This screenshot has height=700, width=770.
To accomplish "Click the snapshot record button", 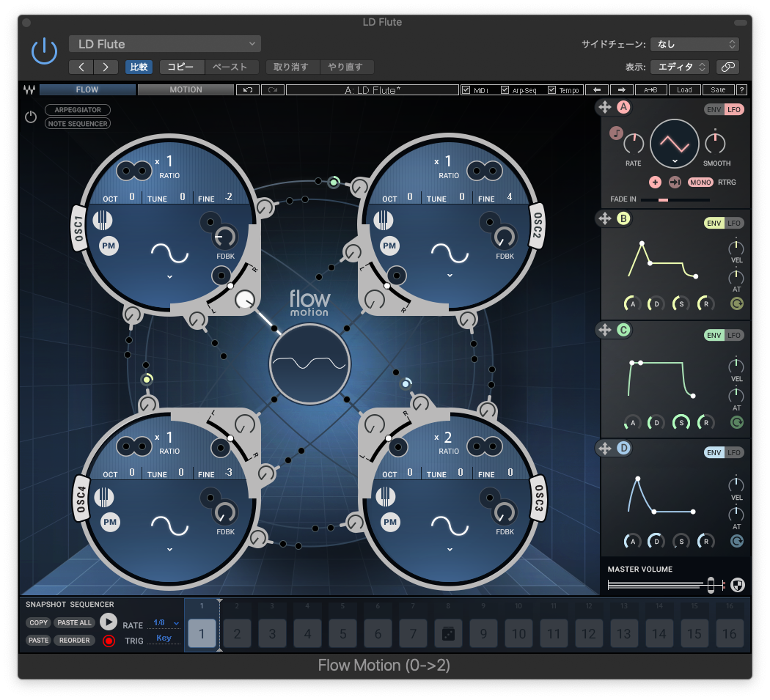I will [x=109, y=641].
